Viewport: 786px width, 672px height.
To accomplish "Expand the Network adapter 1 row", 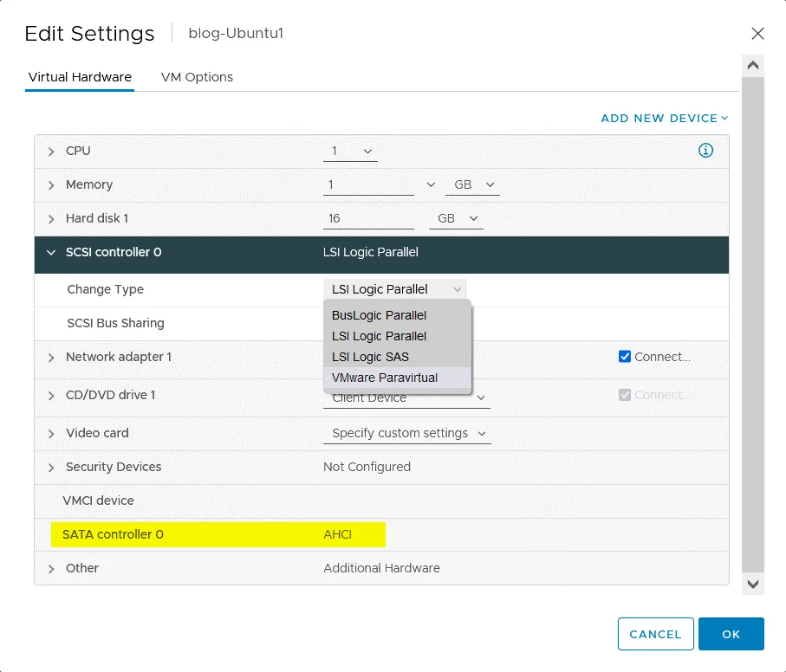I will pyautogui.click(x=52, y=358).
